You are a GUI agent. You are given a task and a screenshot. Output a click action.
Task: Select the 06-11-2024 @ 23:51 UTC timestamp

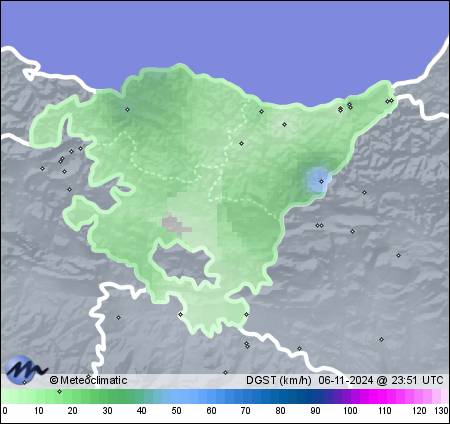point(381,380)
